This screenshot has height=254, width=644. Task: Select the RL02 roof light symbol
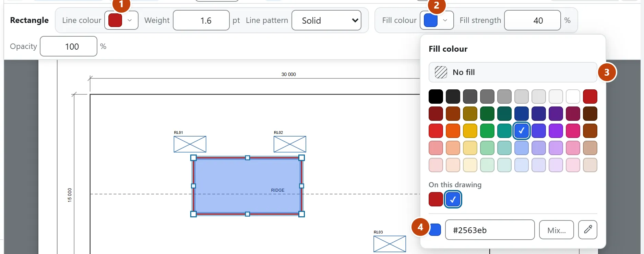(290, 144)
